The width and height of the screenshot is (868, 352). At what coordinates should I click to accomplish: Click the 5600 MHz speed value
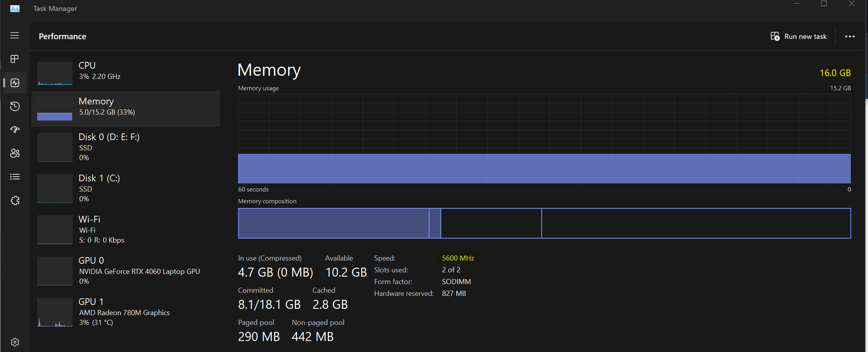458,258
